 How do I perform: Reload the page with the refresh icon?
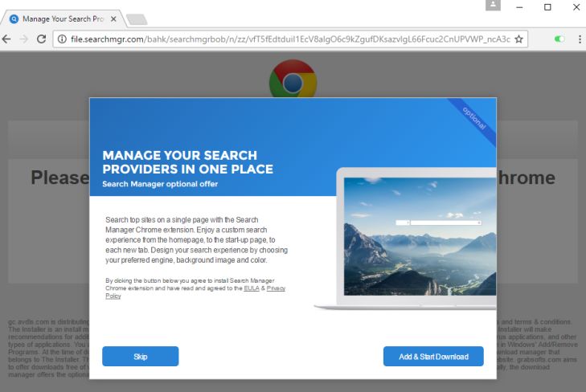[42, 39]
